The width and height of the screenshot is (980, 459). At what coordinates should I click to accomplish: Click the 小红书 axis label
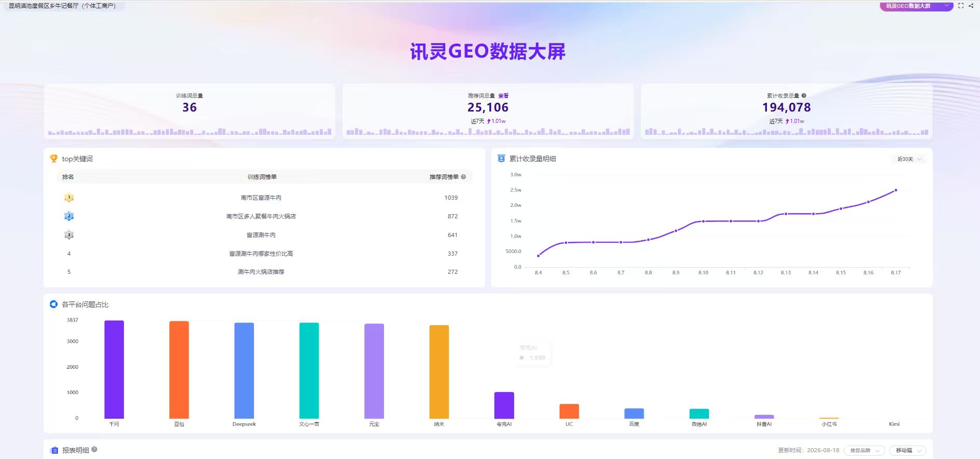829,424
